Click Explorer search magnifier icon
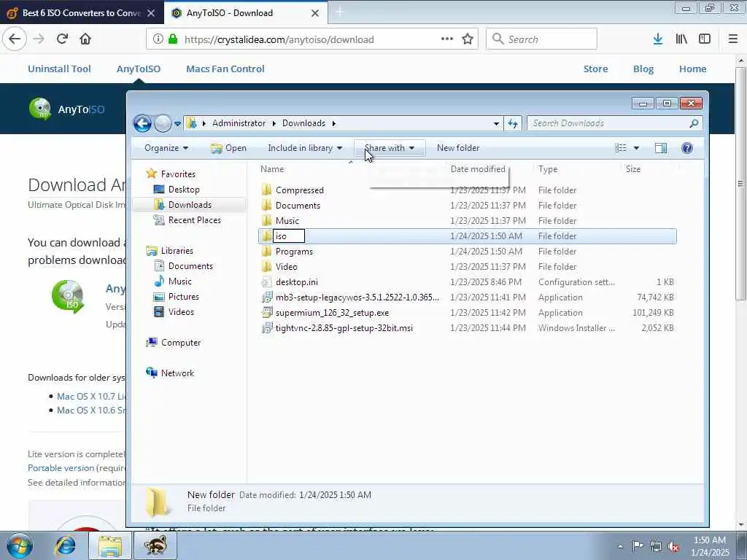The image size is (747, 560). coord(694,123)
